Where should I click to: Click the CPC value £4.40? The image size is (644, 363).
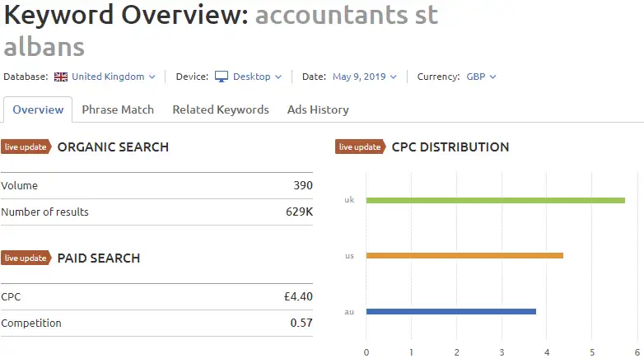(x=298, y=296)
